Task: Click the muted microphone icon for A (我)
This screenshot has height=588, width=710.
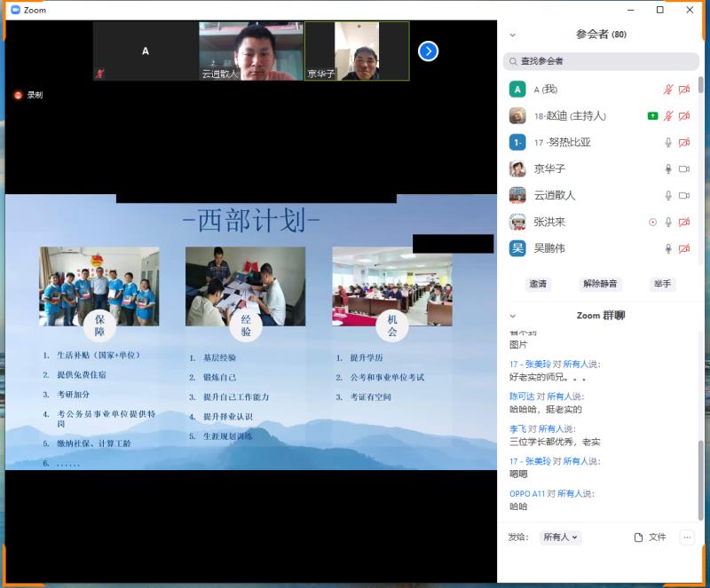Action: click(668, 90)
